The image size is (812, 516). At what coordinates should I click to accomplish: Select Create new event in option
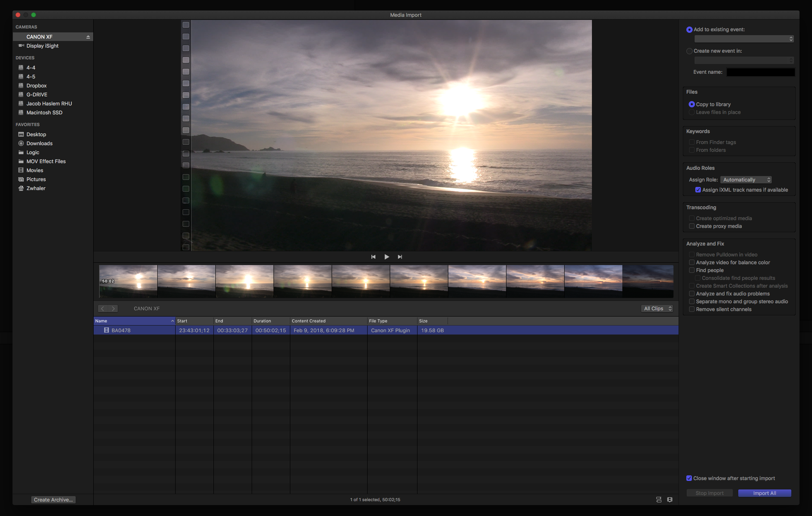(689, 51)
